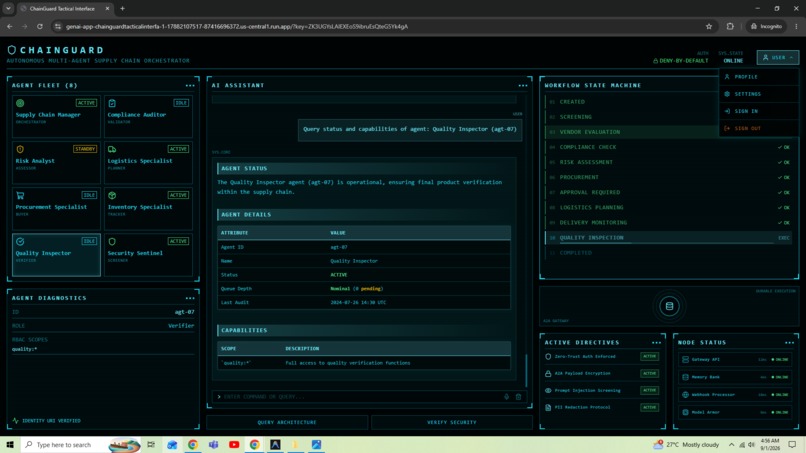Click the Quality Inspector check icon
Screen dimensions: 806x453
[20, 241]
